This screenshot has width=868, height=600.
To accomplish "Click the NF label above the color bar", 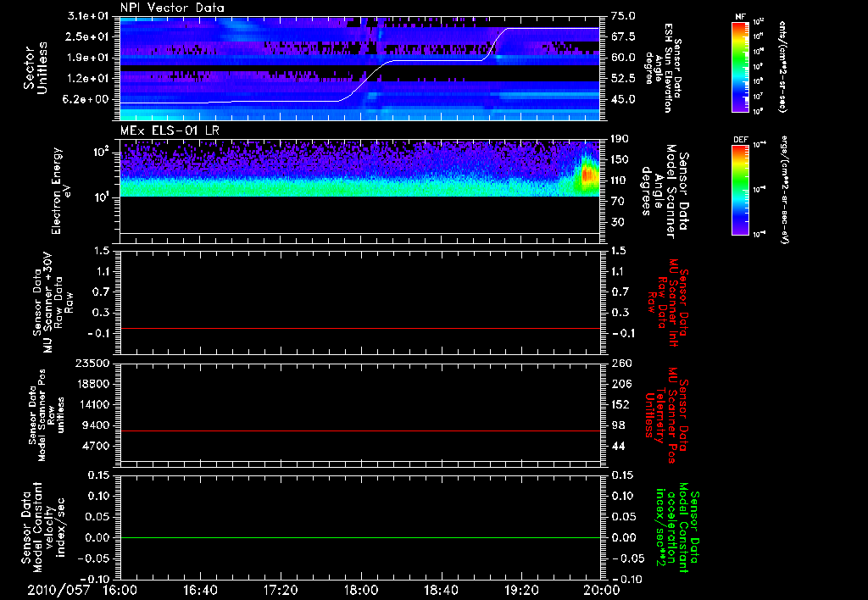I will [741, 17].
